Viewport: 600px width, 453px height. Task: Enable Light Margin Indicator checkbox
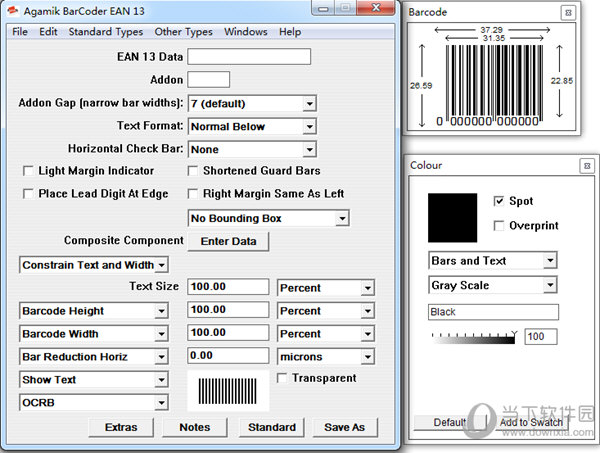click(28, 171)
